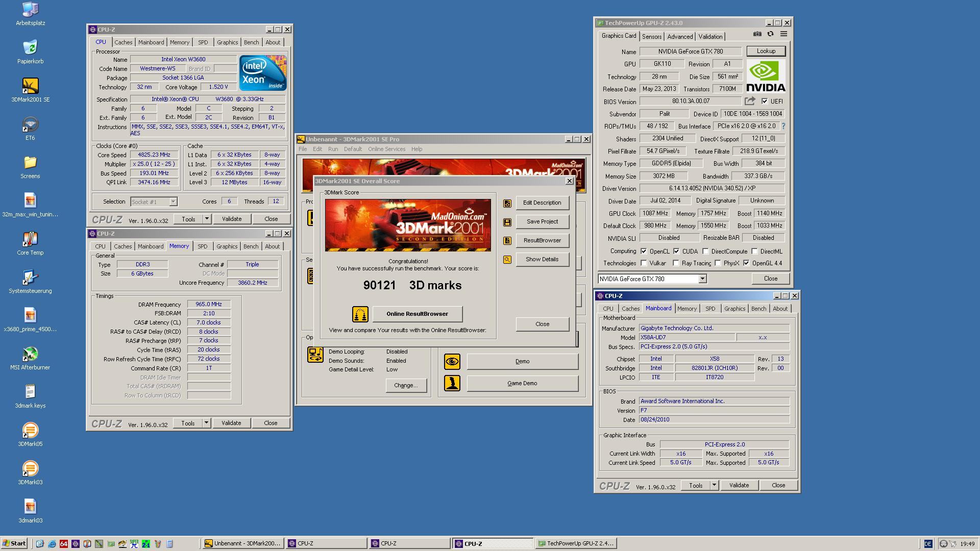
Task: Toggle the PhysX checkbox
Action: (718, 263)
